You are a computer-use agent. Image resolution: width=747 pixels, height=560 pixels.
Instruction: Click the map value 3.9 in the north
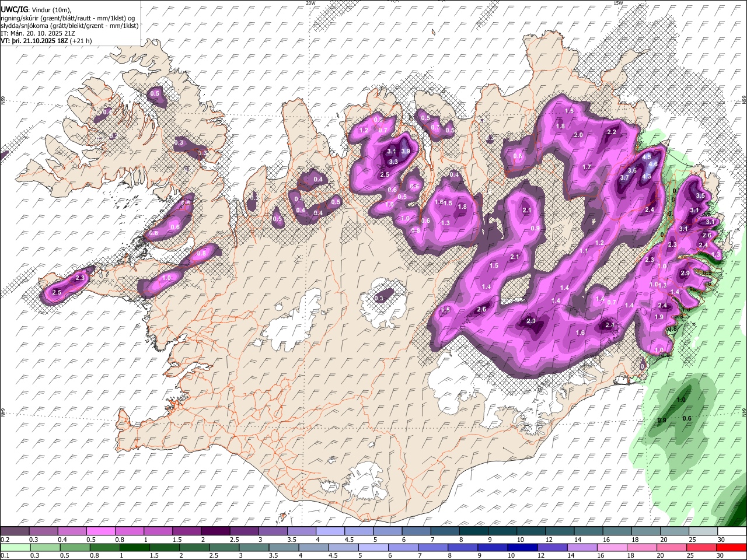tap(406, 151)
